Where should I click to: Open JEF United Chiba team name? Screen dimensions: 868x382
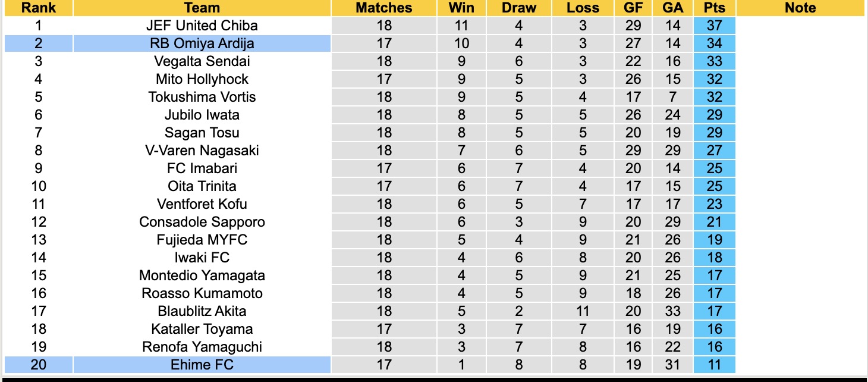(x=202, y=26)
